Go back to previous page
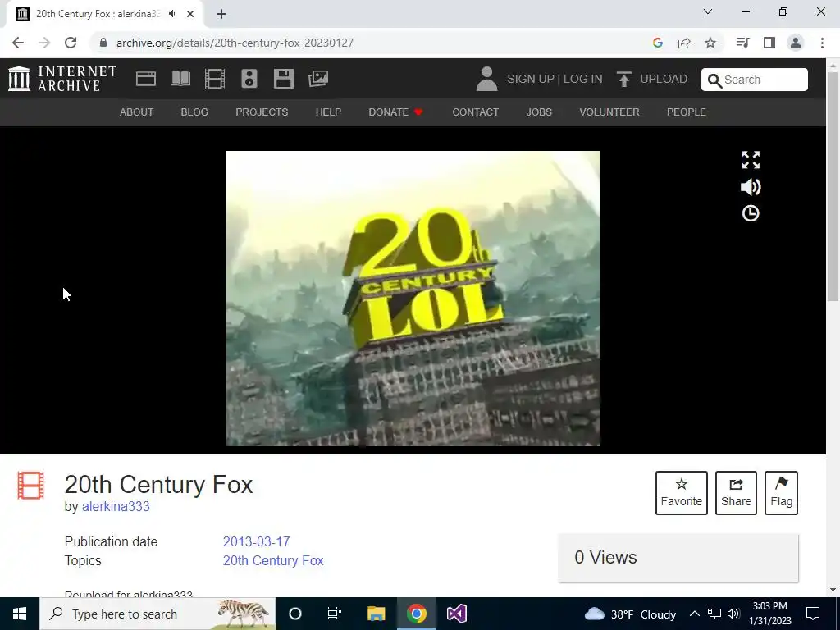The width and height of the screenshot is (840, 630). click(x=18, y=43)
